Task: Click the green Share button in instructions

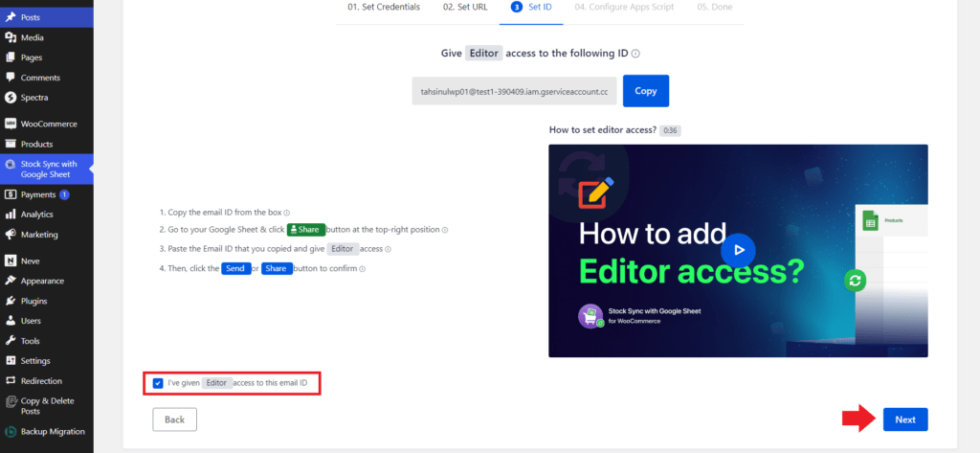Action: pos(306,230)
